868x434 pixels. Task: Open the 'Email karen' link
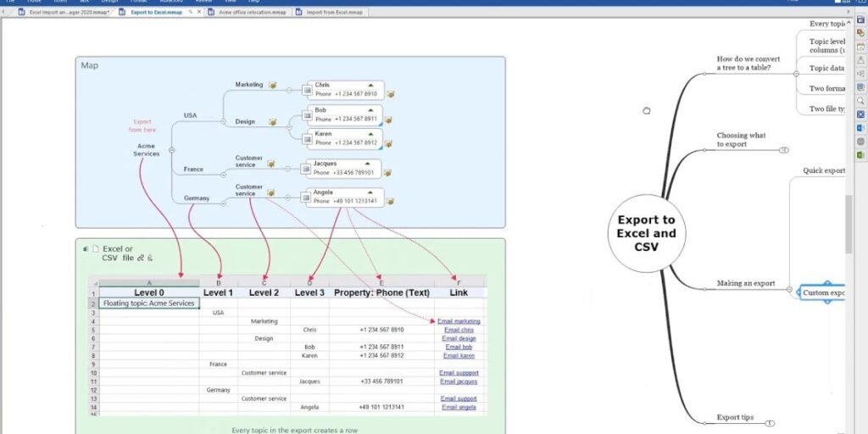pos(459,356)
